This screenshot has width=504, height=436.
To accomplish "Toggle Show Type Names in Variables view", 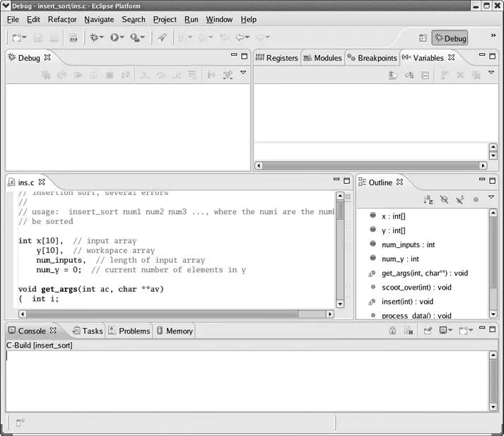I will (392, 75).
